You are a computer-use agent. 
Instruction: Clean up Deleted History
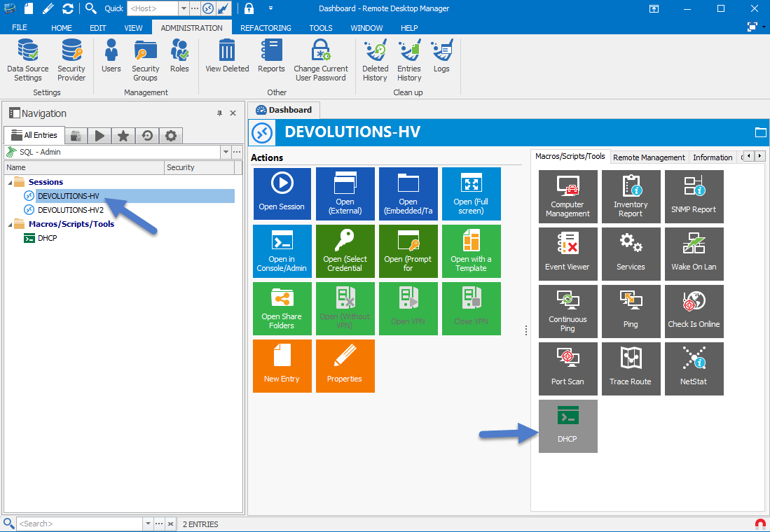[x=375, y=57]
